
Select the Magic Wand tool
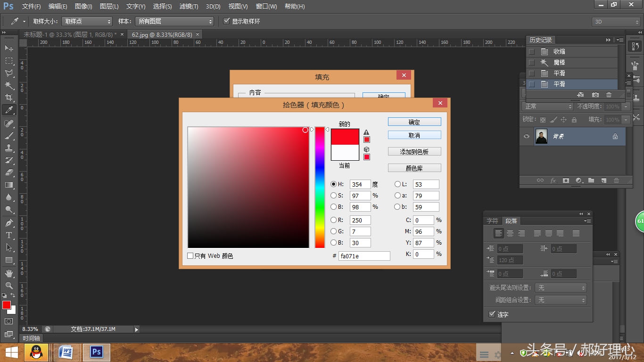click(9, 85)
